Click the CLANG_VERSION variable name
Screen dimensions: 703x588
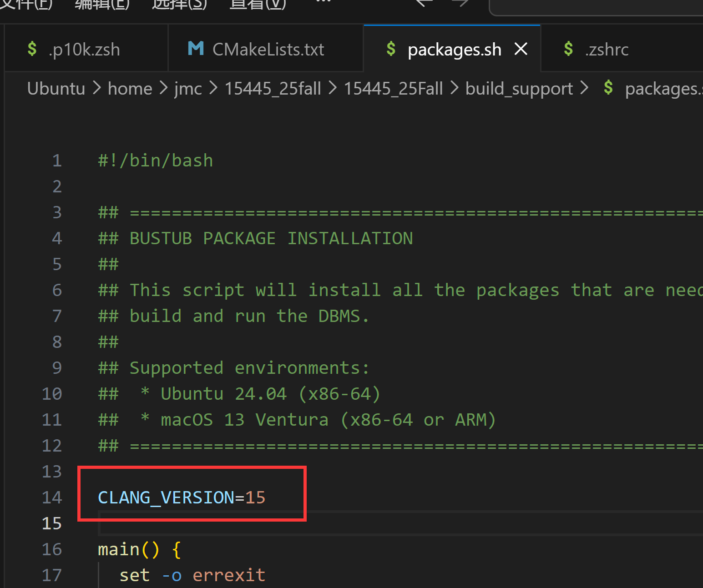(166, 498)
